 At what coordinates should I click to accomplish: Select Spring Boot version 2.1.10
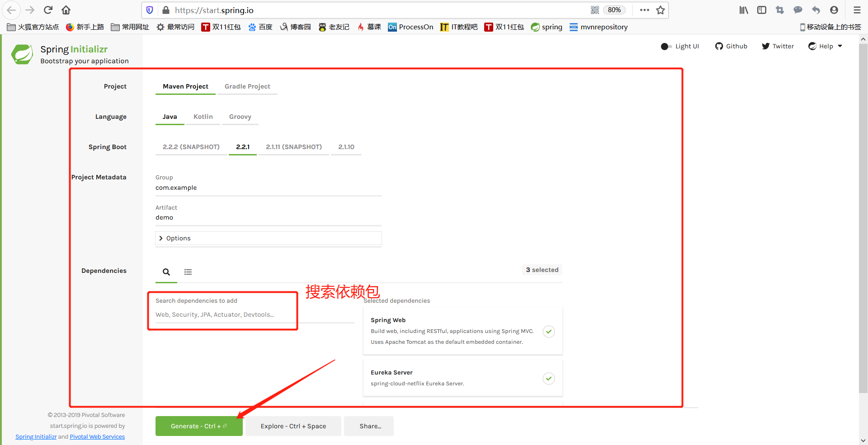(x=346, y=147)
